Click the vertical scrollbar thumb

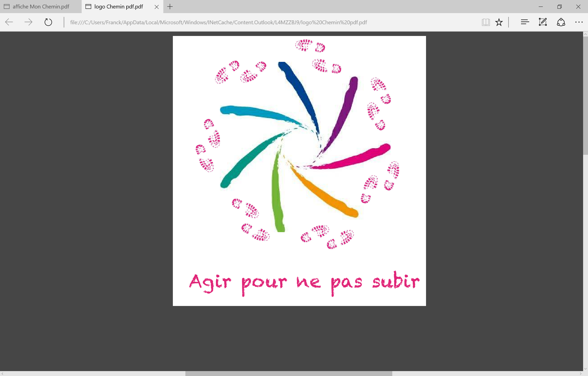pyautogui.click(x=585, y=95)
